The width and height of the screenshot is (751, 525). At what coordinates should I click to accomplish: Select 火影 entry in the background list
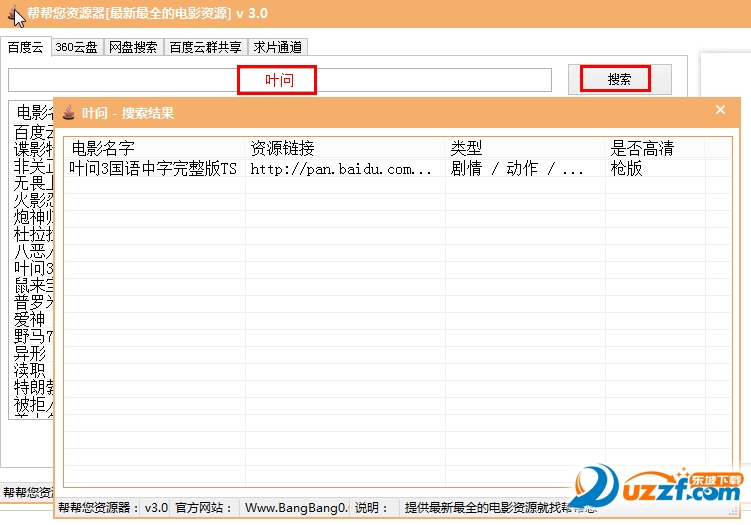coord(33,201)
